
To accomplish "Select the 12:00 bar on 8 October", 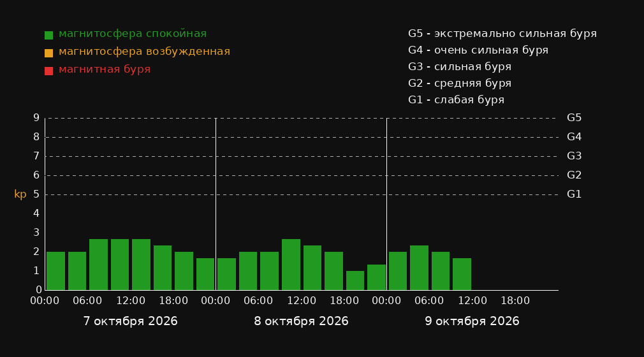I will tap(291, 265).
